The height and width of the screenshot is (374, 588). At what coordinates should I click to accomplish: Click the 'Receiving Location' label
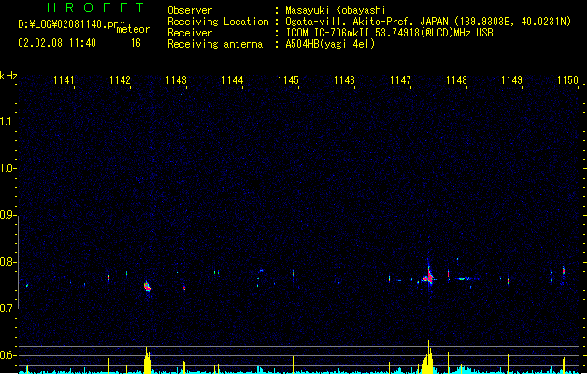(218, 22)
